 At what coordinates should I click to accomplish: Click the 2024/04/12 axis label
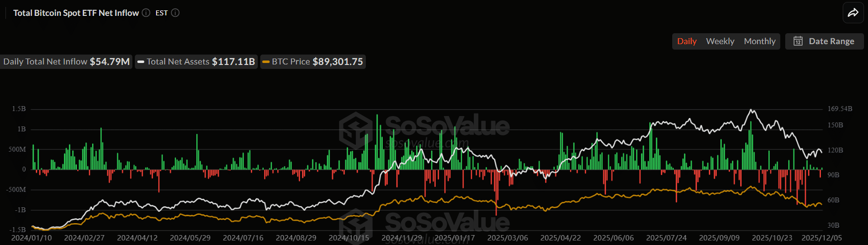(x=137, y=238)
